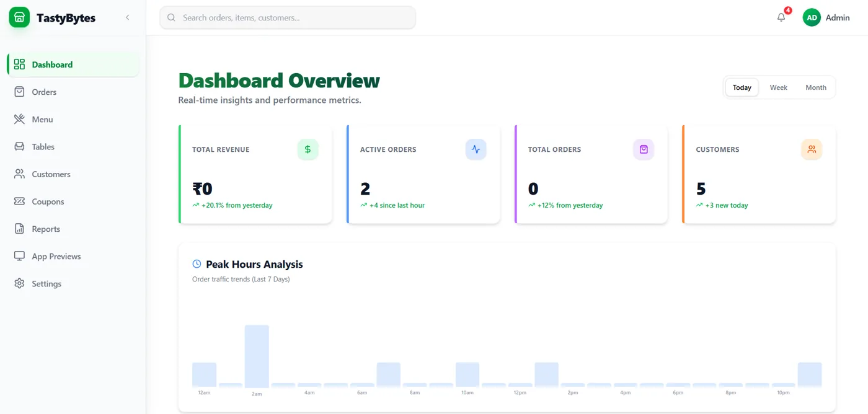Click the App Previews monitor icon in the sidebar
Viewport: 868px width, 414px height.
pyautogui.click(x=19, y=256)
